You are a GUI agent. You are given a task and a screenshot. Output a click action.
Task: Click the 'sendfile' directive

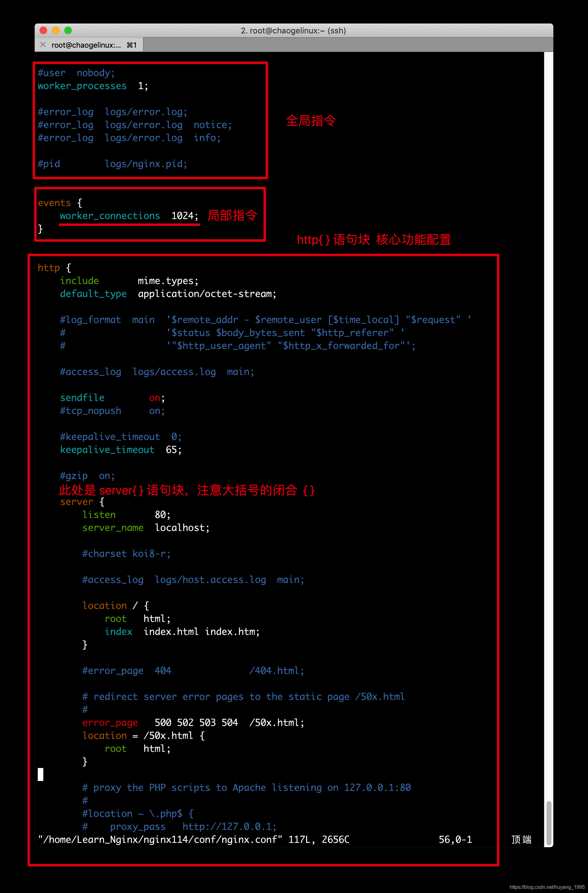click(82, 398)
